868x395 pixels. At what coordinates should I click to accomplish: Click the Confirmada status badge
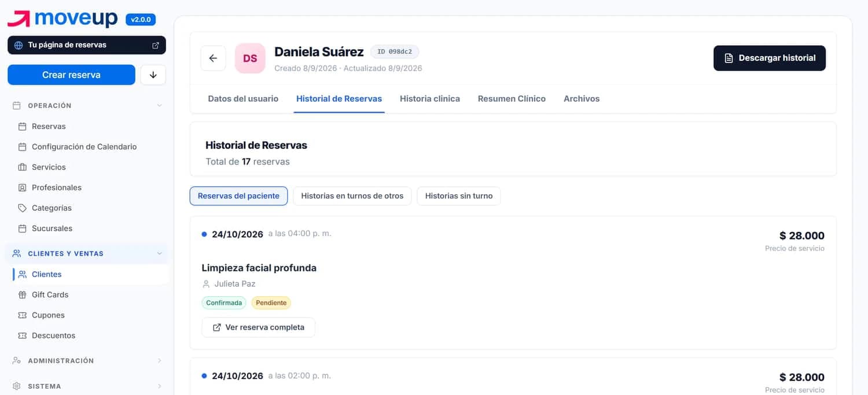pos(224,303)
